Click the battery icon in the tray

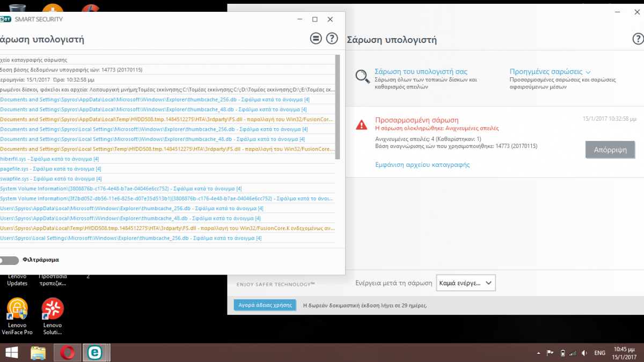(x=562, y=353)
